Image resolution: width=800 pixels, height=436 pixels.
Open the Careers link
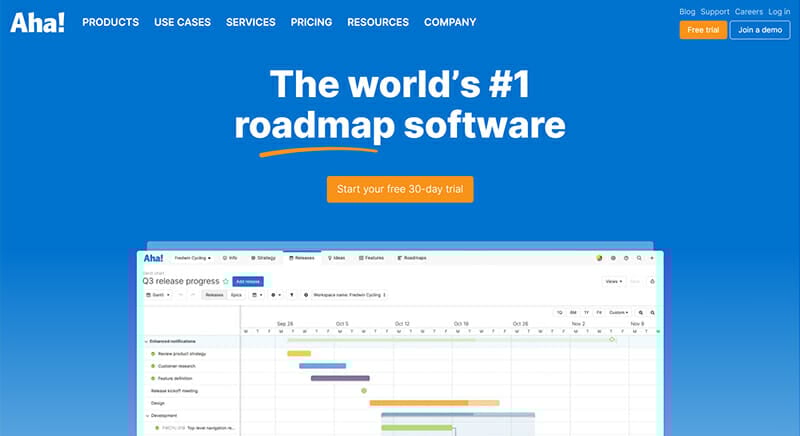pos(748,11)
